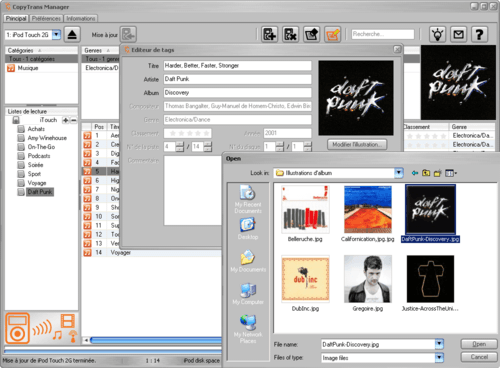Expand the Files of type dropdown
The image size is (500, 368).
point(439,358)
